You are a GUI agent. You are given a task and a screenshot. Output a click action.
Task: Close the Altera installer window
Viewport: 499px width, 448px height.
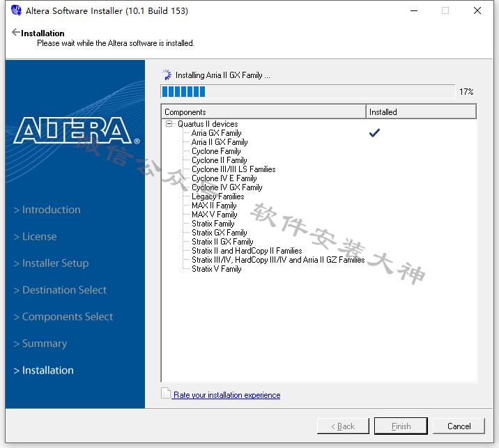477,10
